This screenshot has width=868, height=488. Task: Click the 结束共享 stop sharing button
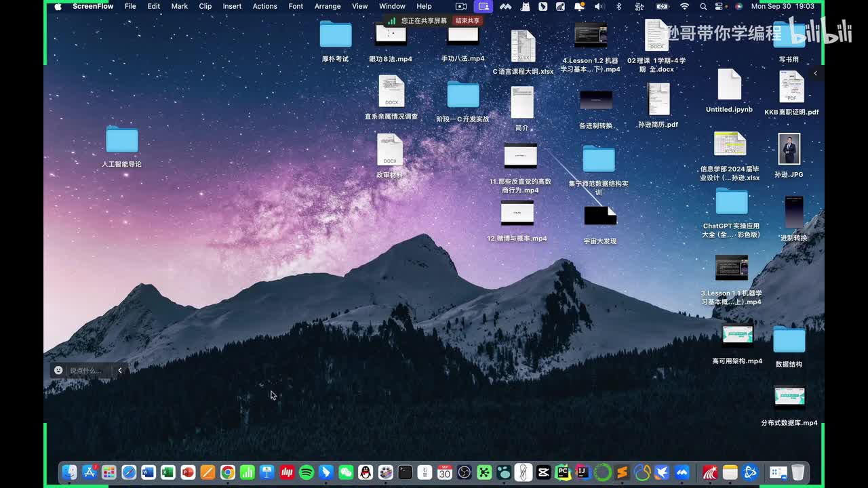468,21
